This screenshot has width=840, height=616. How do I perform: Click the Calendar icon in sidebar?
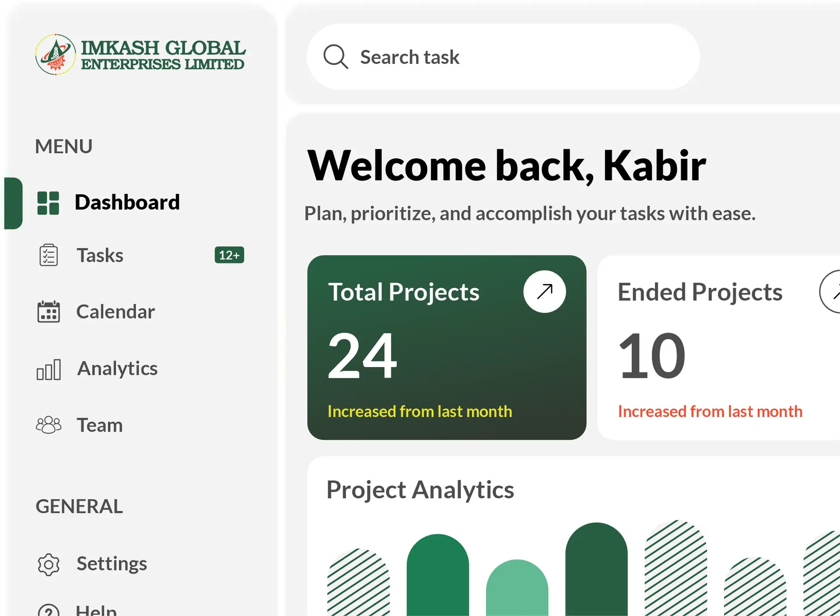click(x=48, y=311)
